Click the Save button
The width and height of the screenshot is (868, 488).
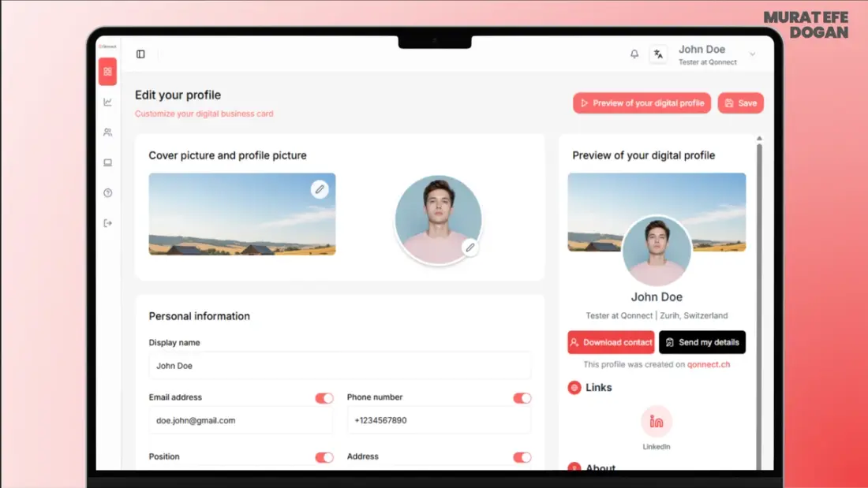coord(741,103)
